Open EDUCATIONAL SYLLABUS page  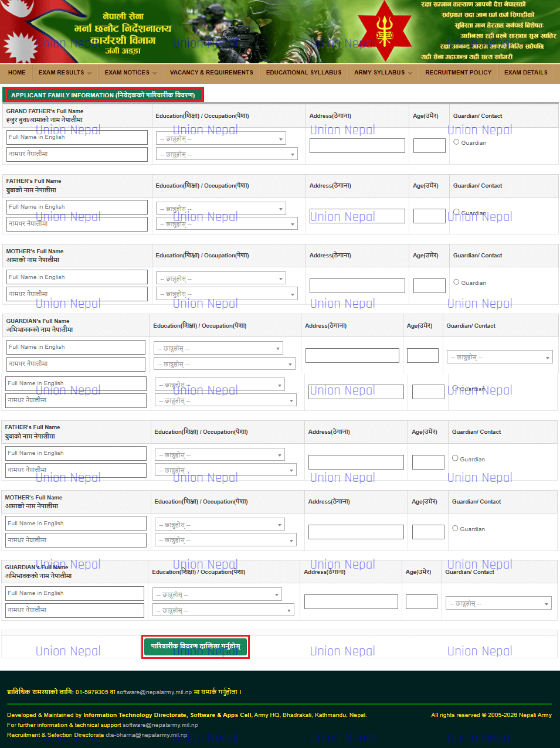click(304, 73)
